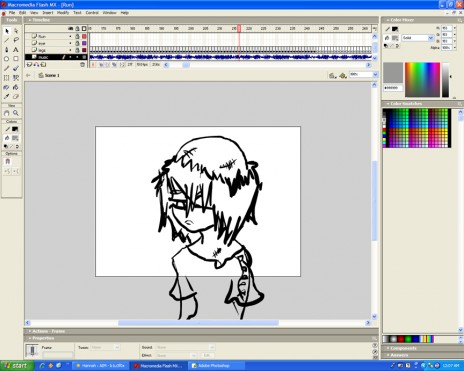Click the stage horizontal scrollbar thumb

(x=198, y=323)
